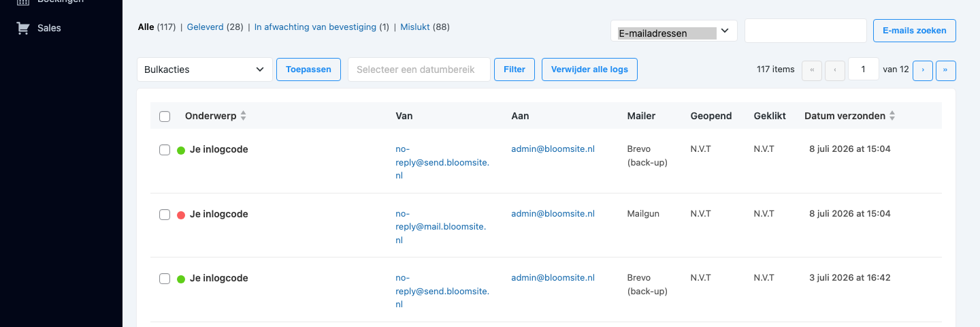Click the Datum verzonden sort arrows icon
Screen dimensions: 980x327
tap(892, 116)
